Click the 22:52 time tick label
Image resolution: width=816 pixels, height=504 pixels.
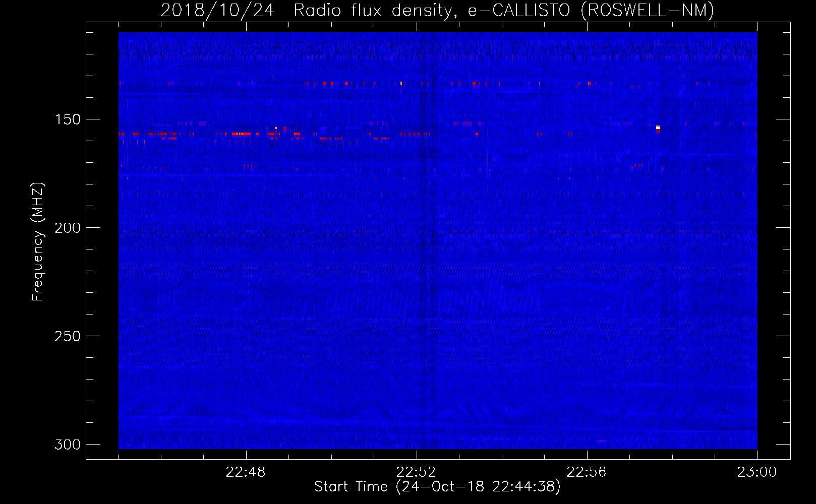(416, 472)
